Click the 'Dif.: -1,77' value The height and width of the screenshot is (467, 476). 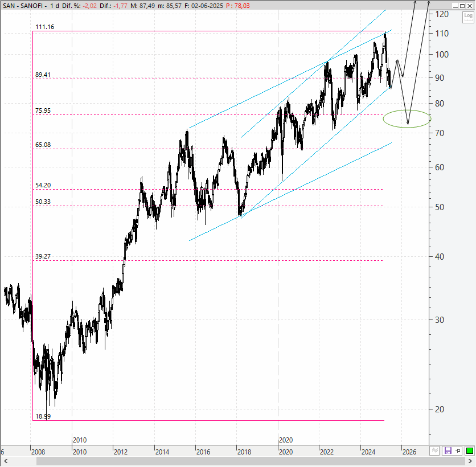click(113, 6)
